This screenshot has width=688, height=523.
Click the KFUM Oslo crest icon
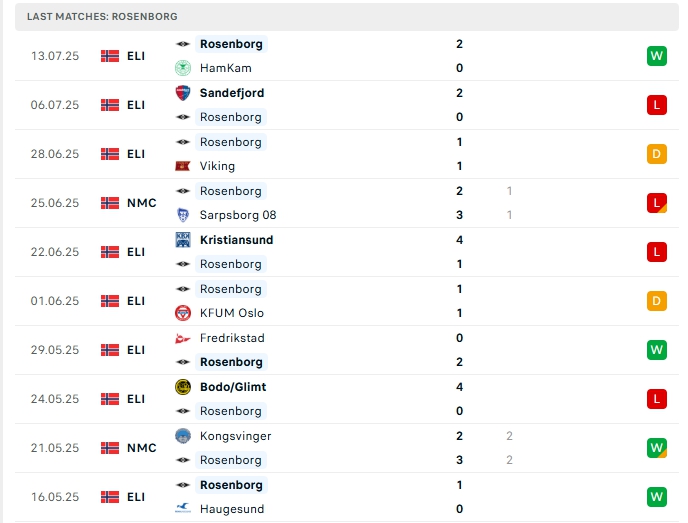pos(183,313)
